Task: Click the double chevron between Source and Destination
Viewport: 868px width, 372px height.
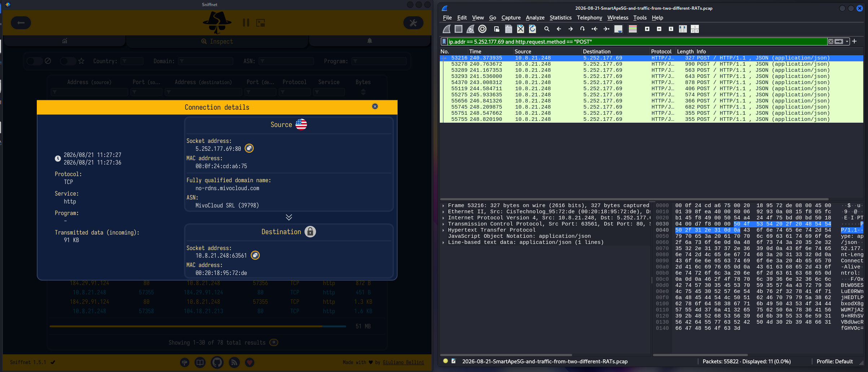Action: tap(289, 217)
